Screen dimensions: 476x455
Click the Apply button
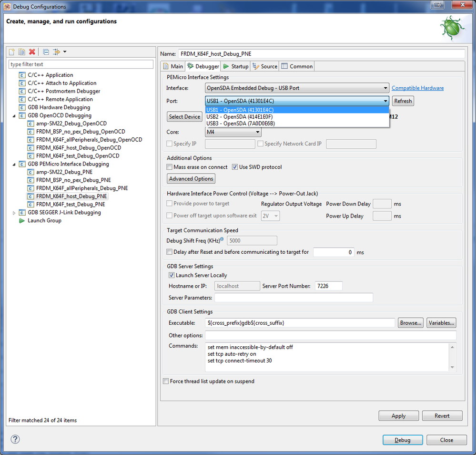point(398,416)
